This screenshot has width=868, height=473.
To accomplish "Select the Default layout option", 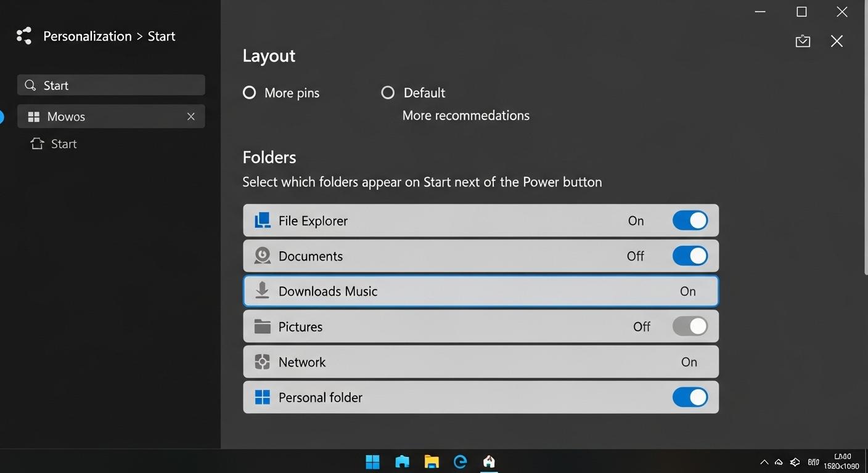I will coord(388,92).
